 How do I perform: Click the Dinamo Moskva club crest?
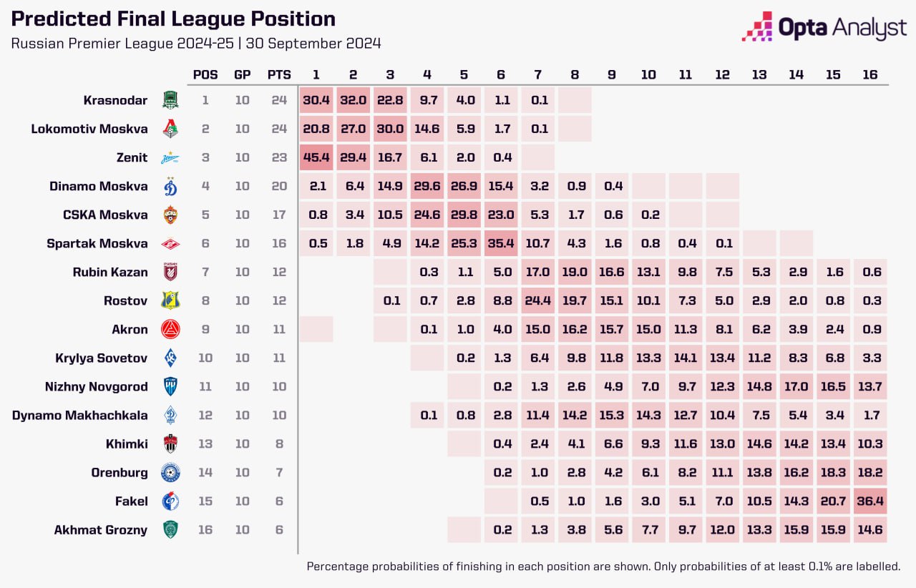click(170, 186)
